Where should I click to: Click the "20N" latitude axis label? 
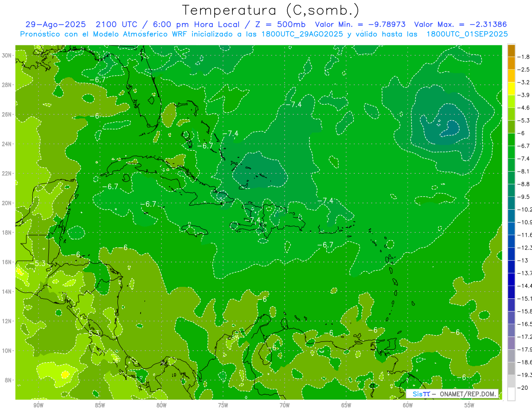(x=7, y=203)
